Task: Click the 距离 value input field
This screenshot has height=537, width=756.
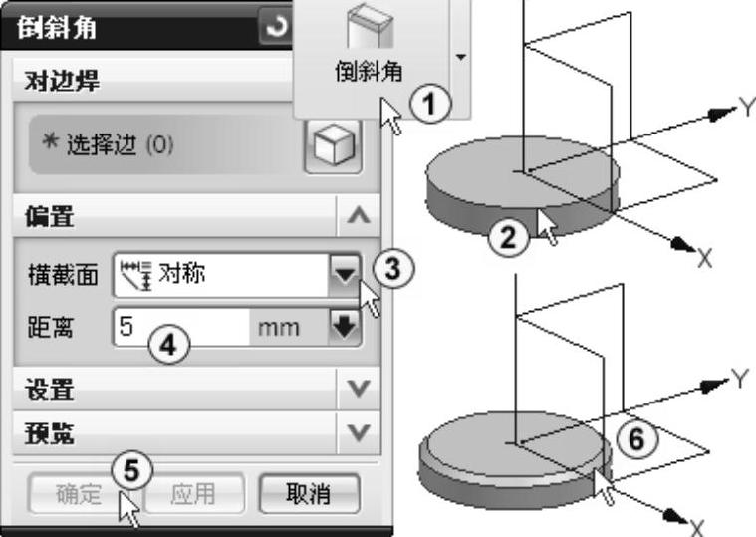Action: point(181,327)
